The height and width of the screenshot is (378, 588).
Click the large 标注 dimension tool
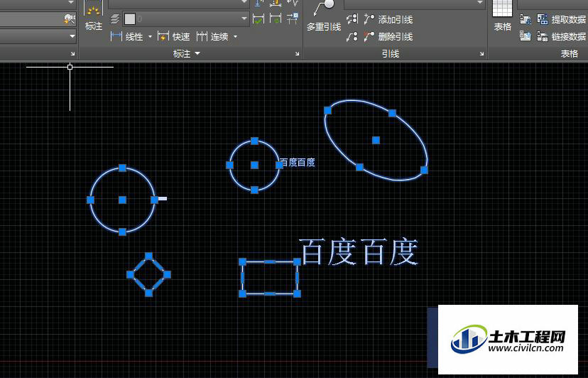(93, 16)
